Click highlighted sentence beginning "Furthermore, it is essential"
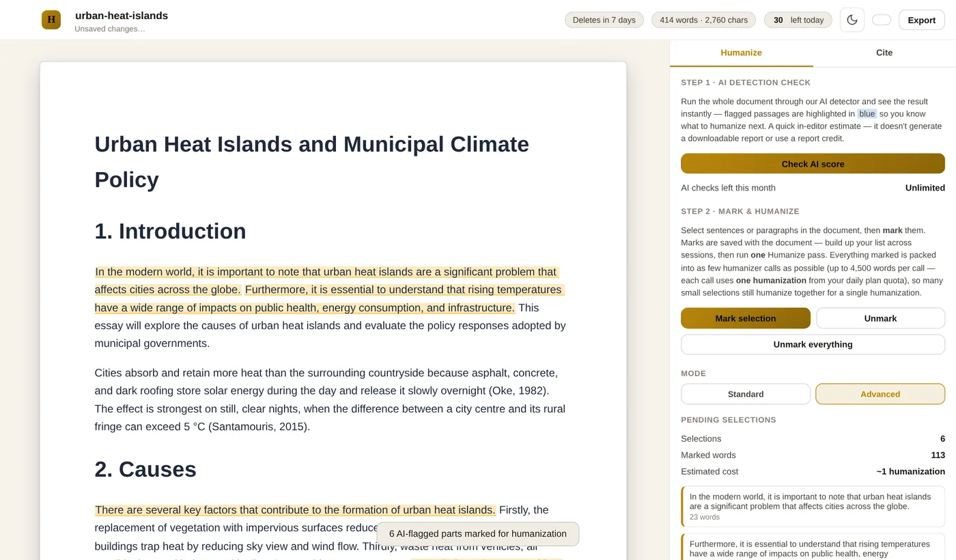The width and height of the screenshot is (956, 560). [x=330, y=298]
